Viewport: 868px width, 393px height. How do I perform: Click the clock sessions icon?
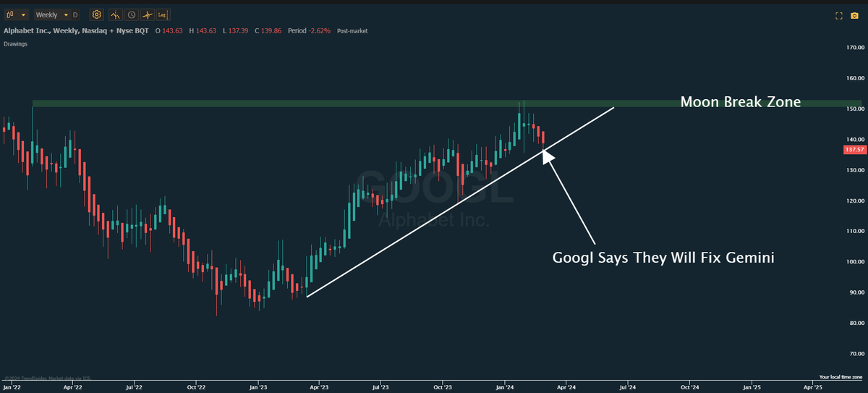click(131, 14)
